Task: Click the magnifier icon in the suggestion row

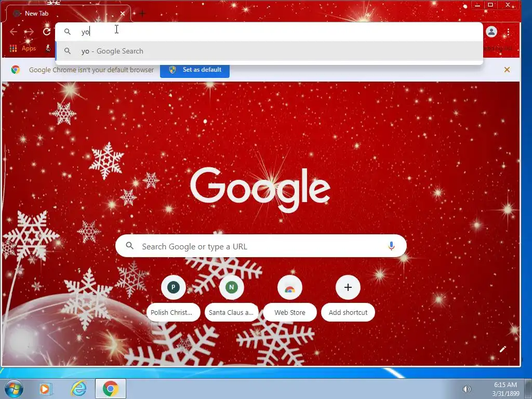Action: (x=68, y=51)
